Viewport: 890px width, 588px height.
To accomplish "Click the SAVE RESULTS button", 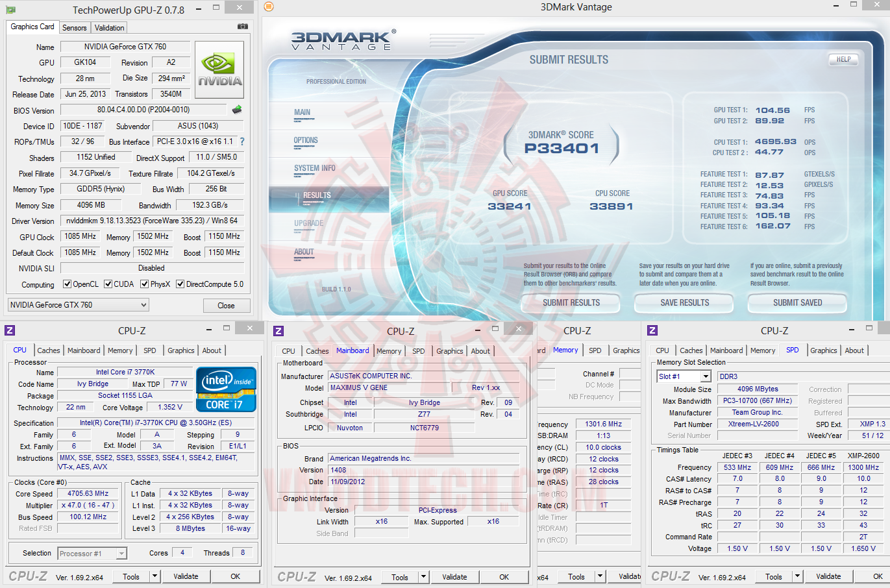I will 684,302.
